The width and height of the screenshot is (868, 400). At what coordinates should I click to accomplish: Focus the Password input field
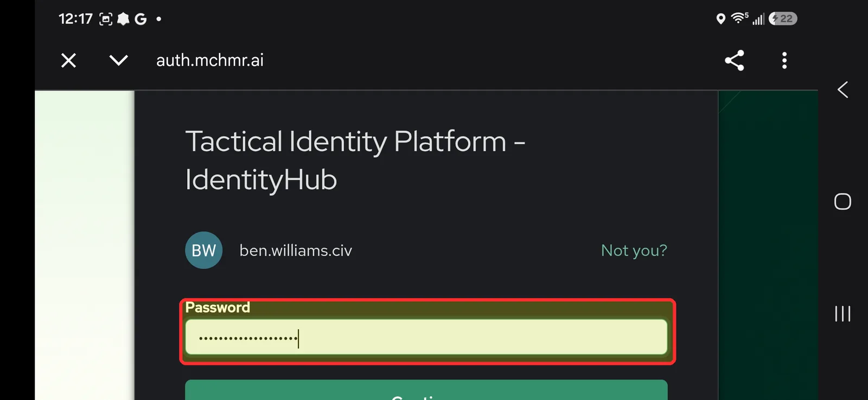[x=426, y=337]
